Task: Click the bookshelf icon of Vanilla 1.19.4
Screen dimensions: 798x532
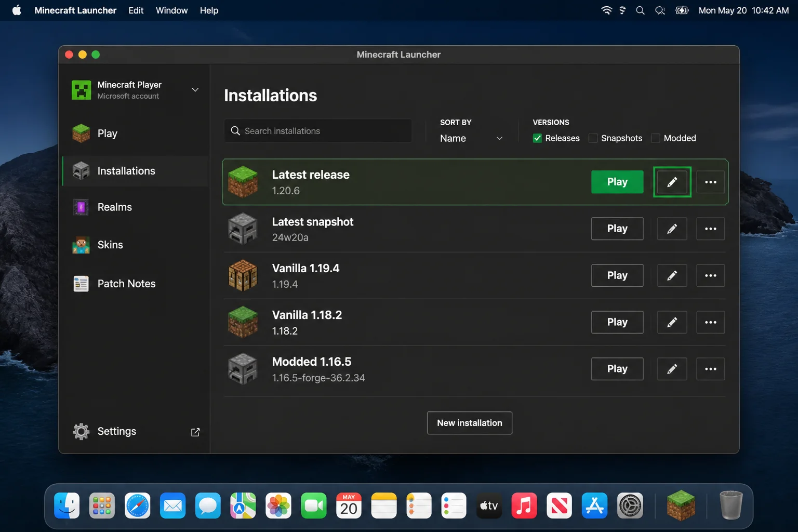Action: click(x=243, y=275)
